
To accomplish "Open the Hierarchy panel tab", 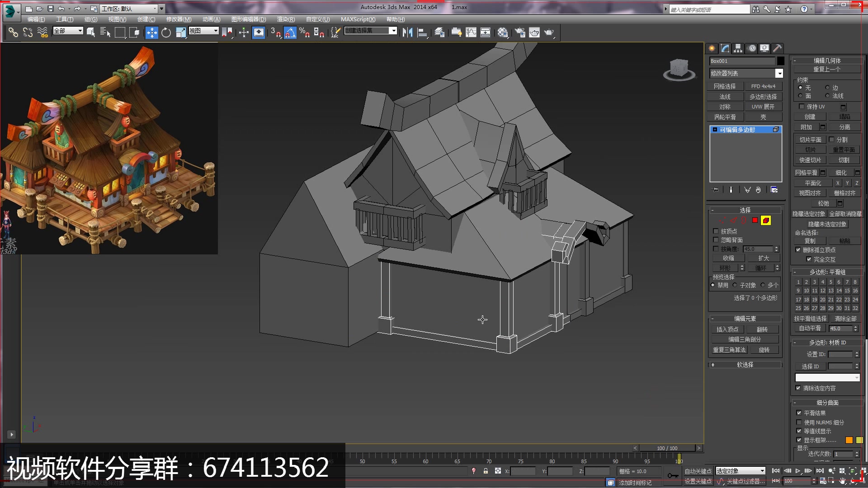I will click(738, 48).
